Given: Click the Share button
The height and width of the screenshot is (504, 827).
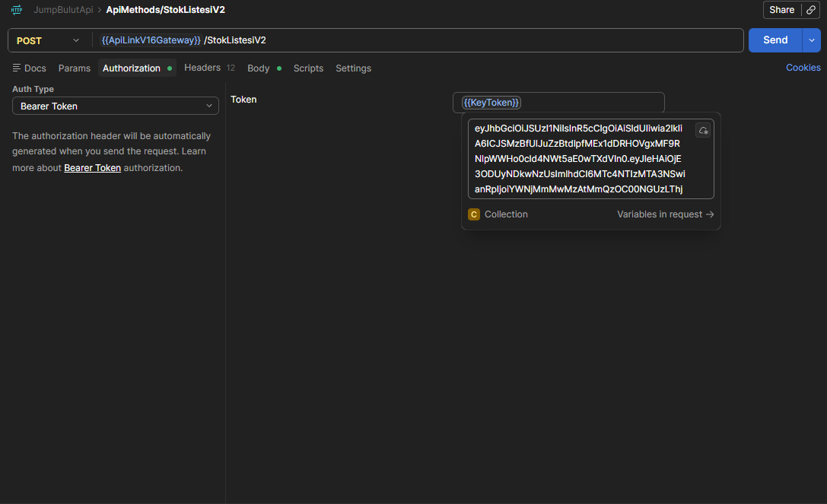Looking at the screenshot, I should [781, 9].
